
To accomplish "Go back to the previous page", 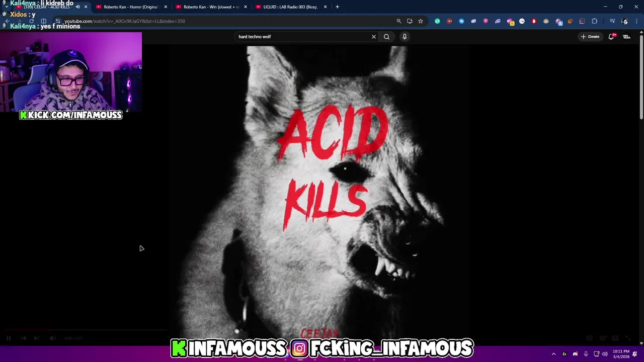I will 7,21.
